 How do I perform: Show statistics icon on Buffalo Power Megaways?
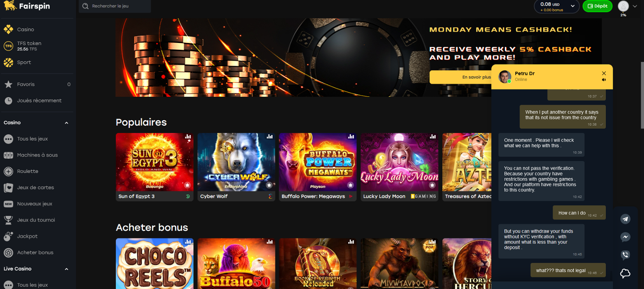351,136
